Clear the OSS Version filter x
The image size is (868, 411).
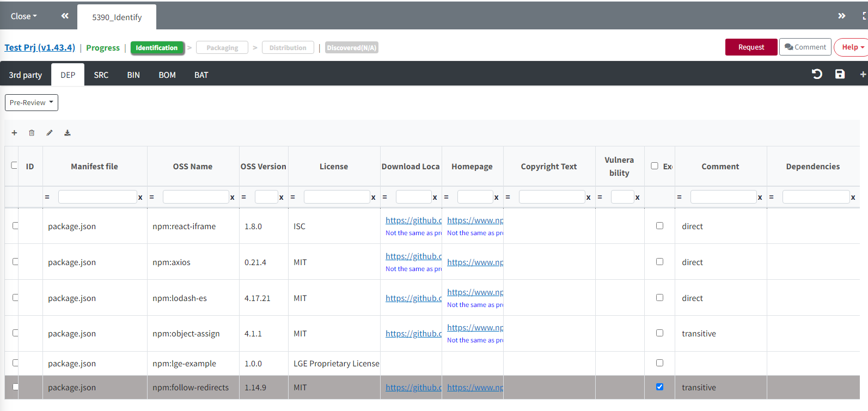(282, 197)
